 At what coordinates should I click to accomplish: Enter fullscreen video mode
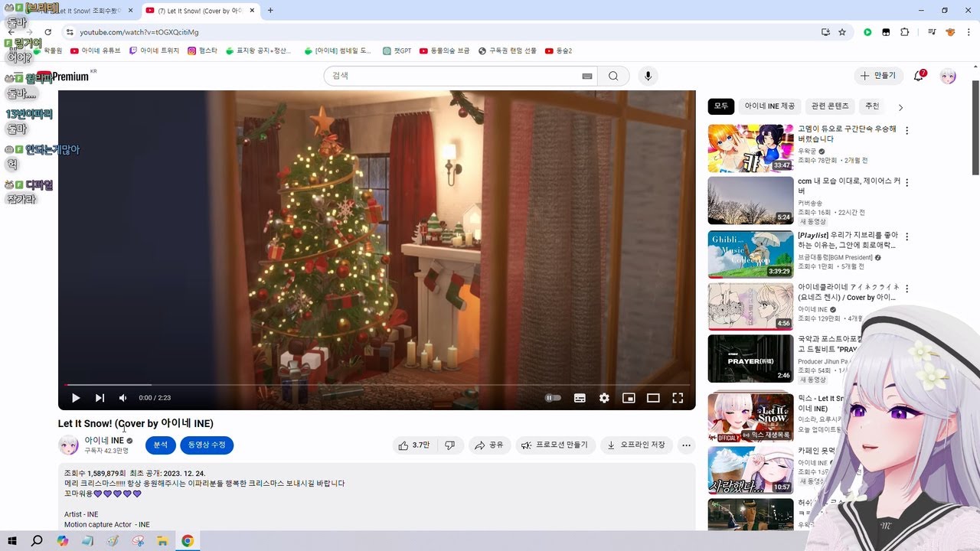pyautogui.click(x=678, y=398)
